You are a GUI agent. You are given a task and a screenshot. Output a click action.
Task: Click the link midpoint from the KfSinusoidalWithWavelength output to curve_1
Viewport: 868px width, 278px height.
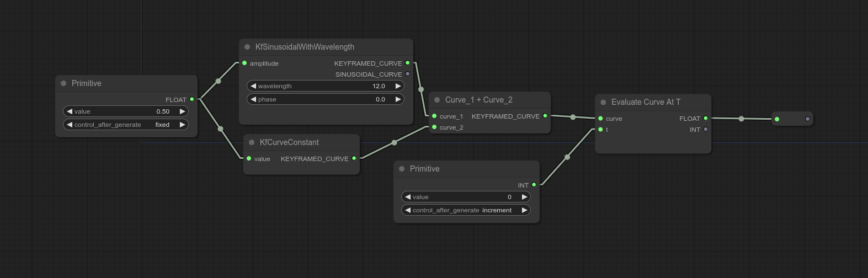421,89
